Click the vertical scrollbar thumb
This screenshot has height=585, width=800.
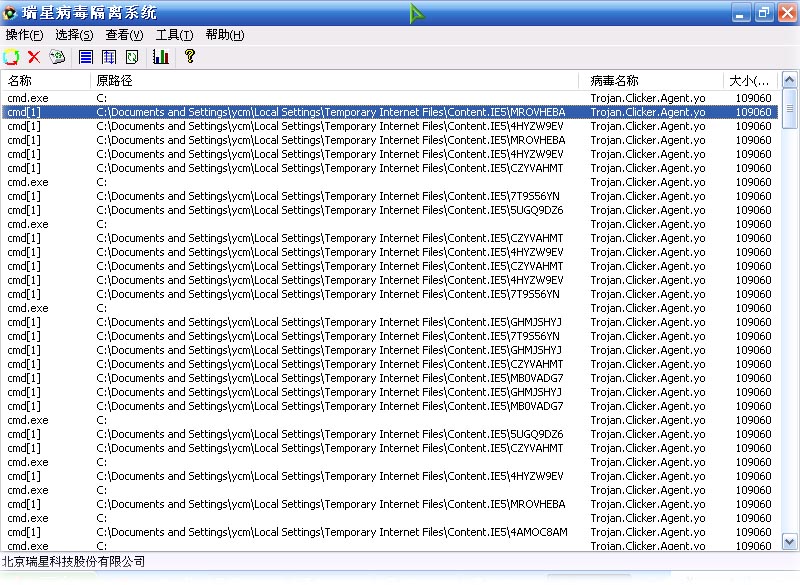click(789, 109)
